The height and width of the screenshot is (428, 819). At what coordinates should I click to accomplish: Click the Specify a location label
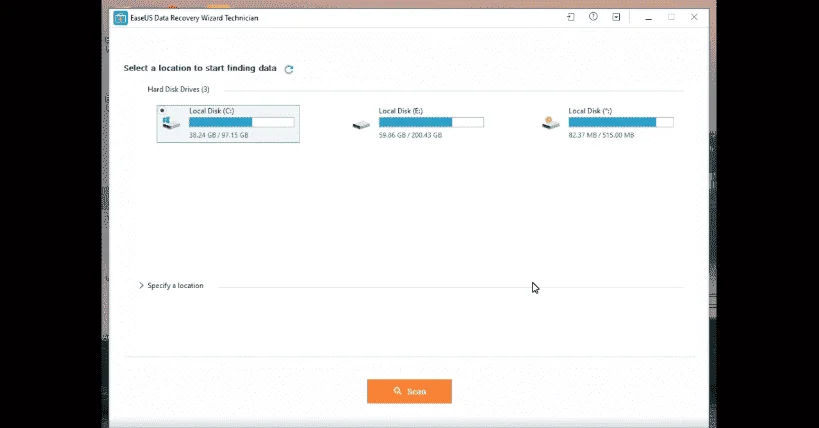pyautogui.click(x=176, y=286)
